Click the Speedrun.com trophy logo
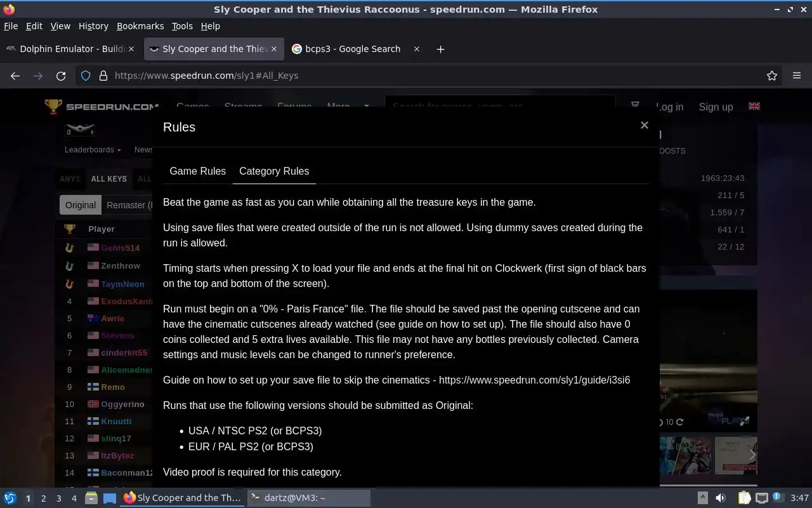The height and width of the screenshot is (508, 812). tap(101, 107)
